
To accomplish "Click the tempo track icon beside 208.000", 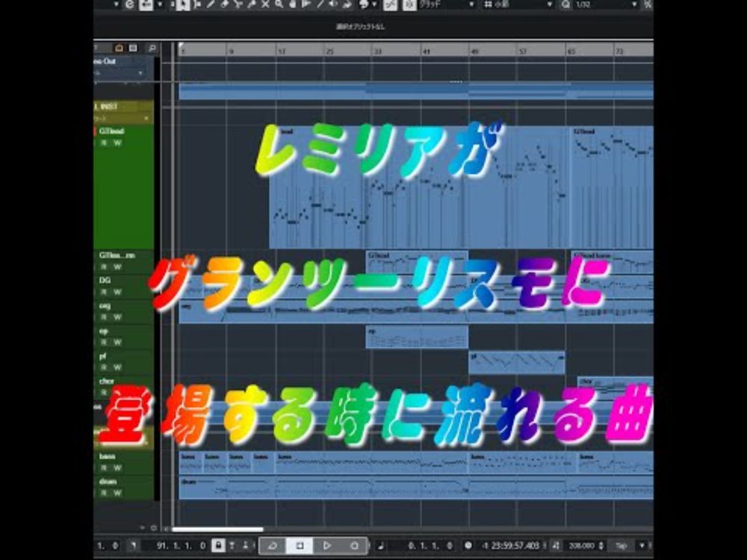I will click(556, 546).
